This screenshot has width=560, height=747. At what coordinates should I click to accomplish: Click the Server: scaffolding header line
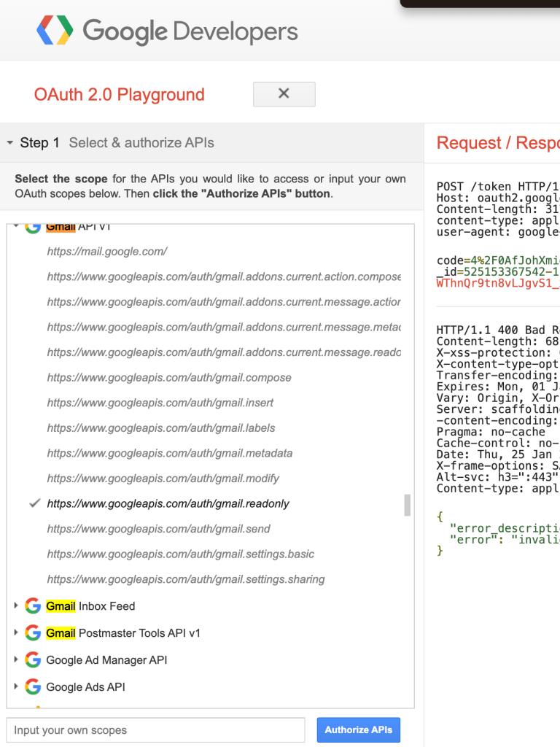tap(498, 409)
